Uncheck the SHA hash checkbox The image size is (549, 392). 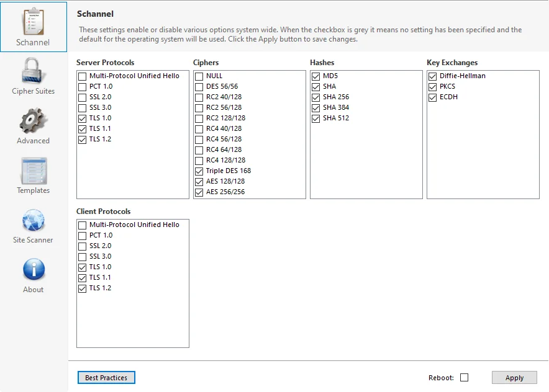pos(316,87)
